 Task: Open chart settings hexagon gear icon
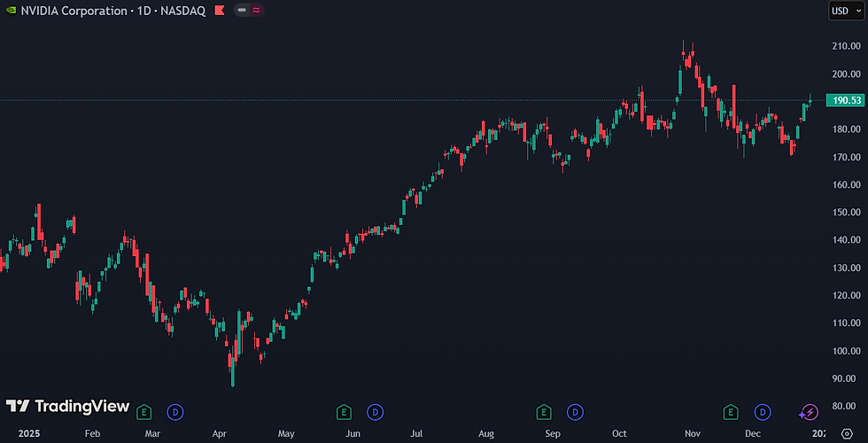pyautogui.click(x=847, y=433)
